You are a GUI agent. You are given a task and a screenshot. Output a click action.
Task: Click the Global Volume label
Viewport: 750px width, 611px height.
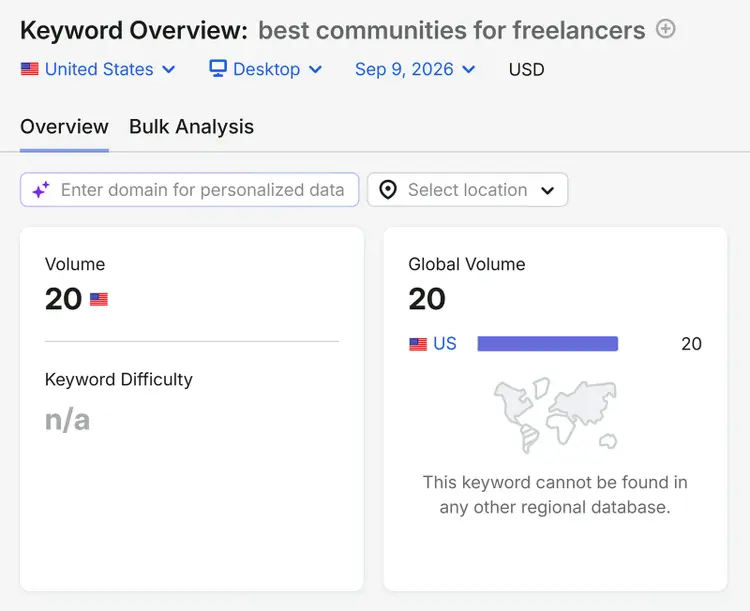point(466,264)
